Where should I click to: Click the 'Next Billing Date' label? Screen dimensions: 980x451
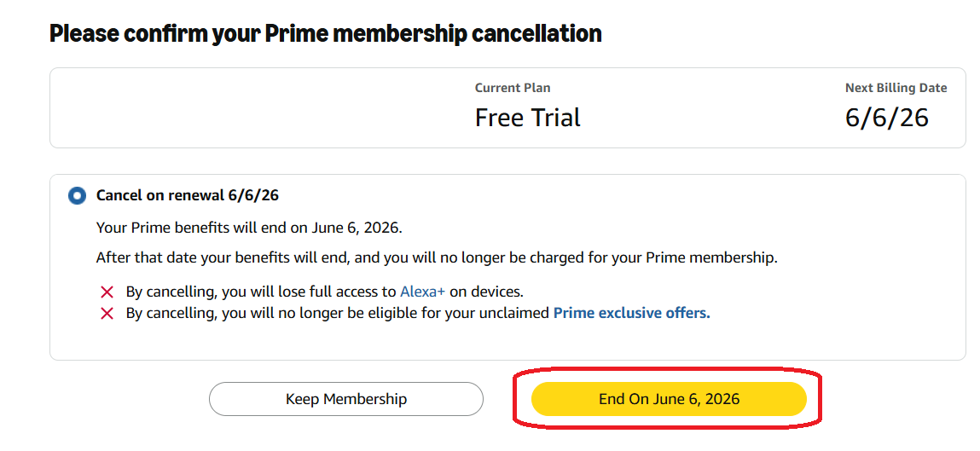[x=896, y=88]
